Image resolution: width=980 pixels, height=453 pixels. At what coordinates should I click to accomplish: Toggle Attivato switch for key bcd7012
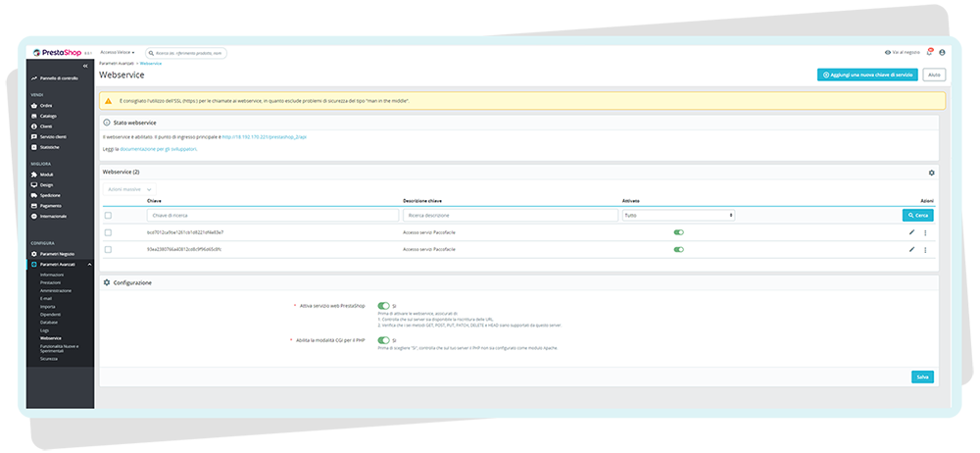[x=679, y=232]
